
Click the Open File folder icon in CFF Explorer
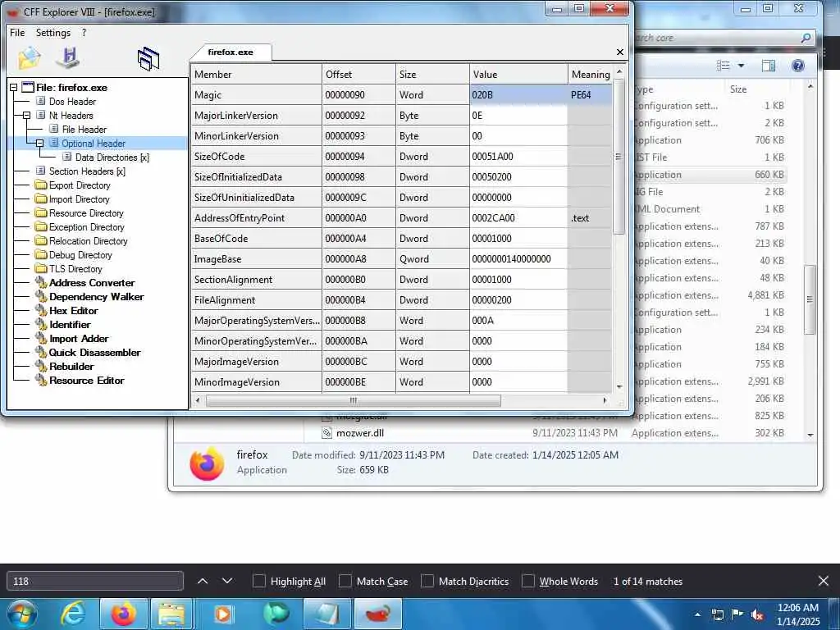coord(29,58)
